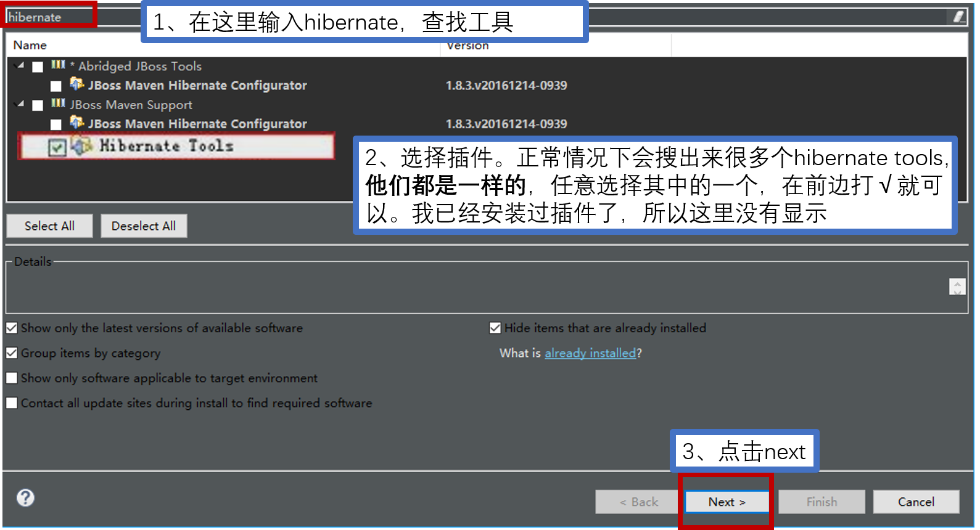Click the Abridged JBoss Tools category icon

[58, 64]
